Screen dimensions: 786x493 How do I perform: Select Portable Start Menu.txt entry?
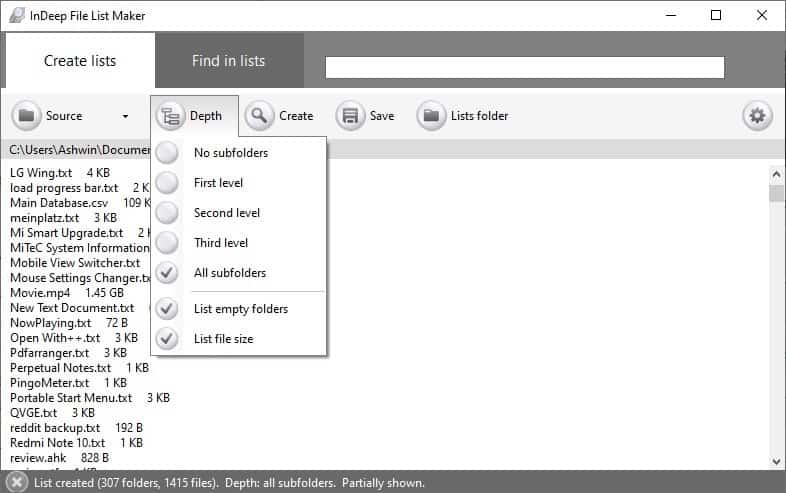click(x=90, y=398)
